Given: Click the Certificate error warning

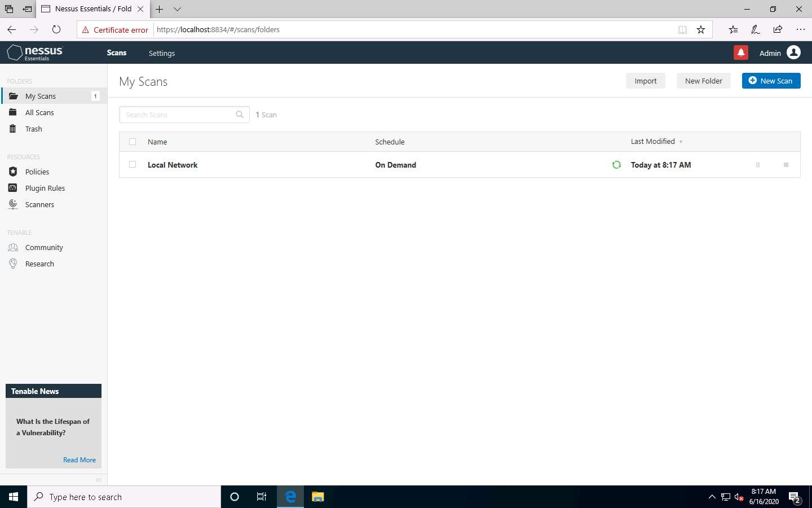Looking at the screenshot, I should coord(115,30).
